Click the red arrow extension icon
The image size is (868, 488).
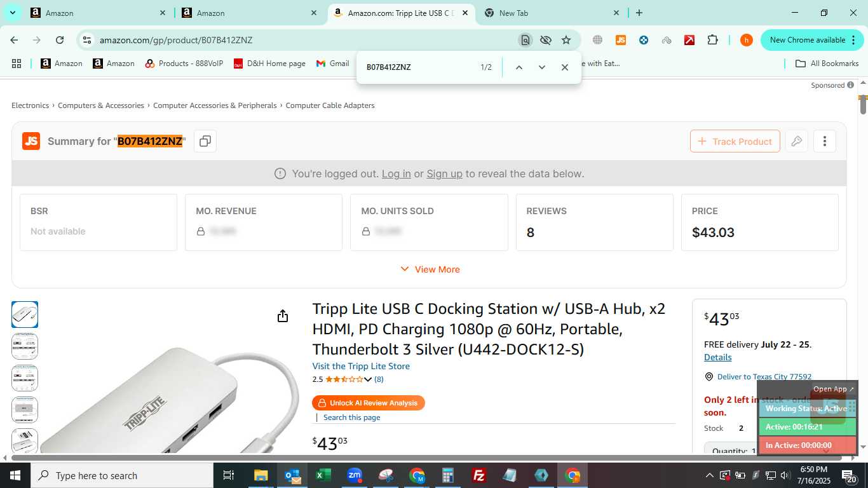coord(689,40)
